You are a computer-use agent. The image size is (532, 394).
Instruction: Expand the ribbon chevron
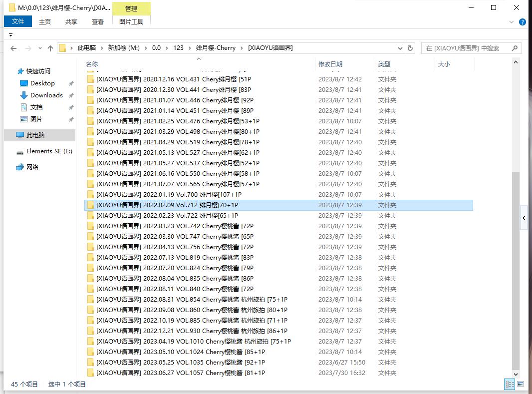(x=512, y=22)
